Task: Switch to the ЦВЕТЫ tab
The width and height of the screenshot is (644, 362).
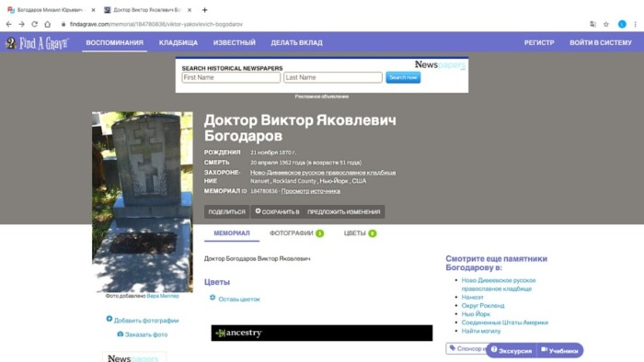Action: coord(360,233)
